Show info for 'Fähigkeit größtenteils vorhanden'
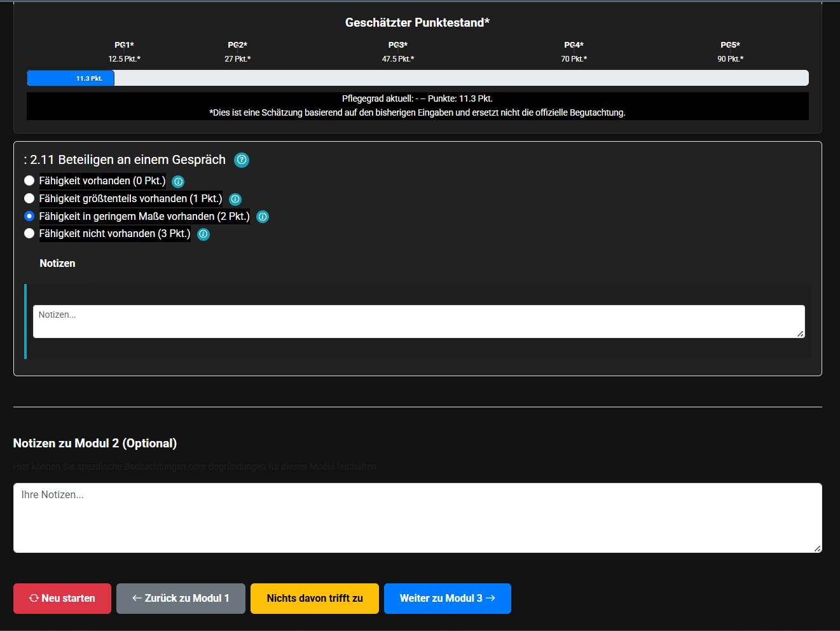The width and height of the screenshot is (840, 631). click(235, 200)
